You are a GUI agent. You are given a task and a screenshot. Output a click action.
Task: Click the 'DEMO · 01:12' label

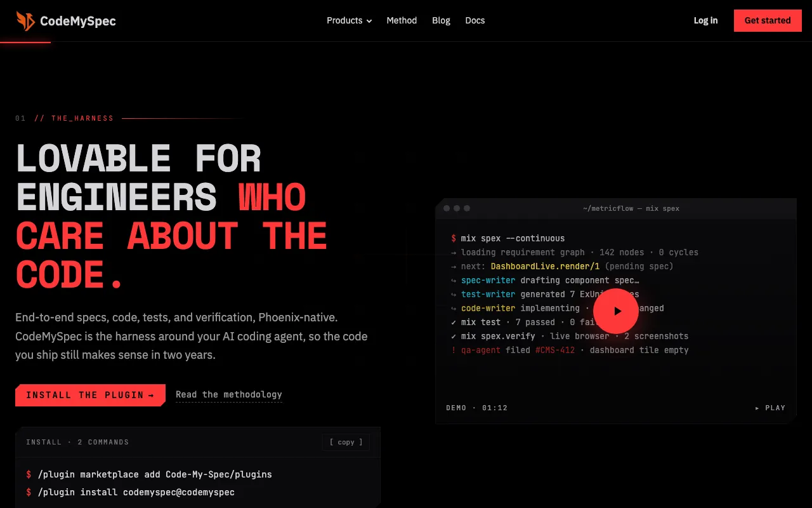click(x=477, y=408)
